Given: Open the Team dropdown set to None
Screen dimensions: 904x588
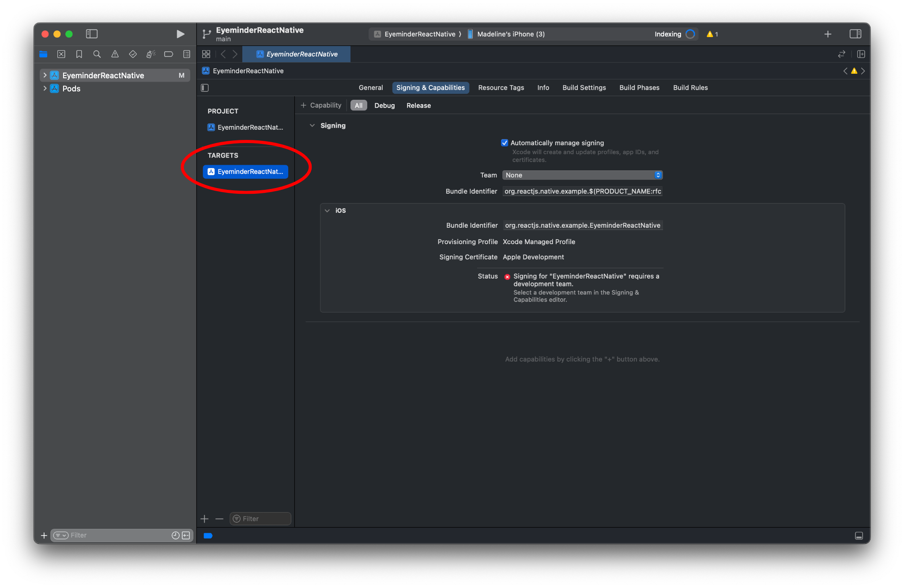Looking at the screenshot, I should (x=582, y=175).
